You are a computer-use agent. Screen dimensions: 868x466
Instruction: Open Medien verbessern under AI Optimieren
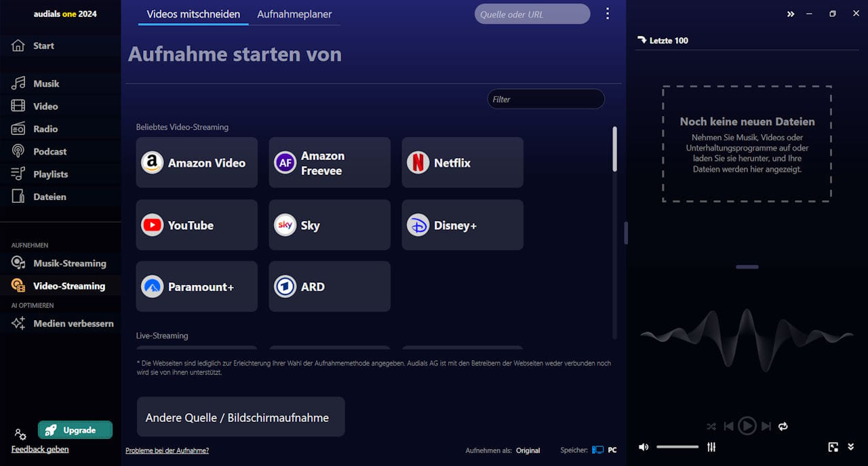tap(73, 324)
